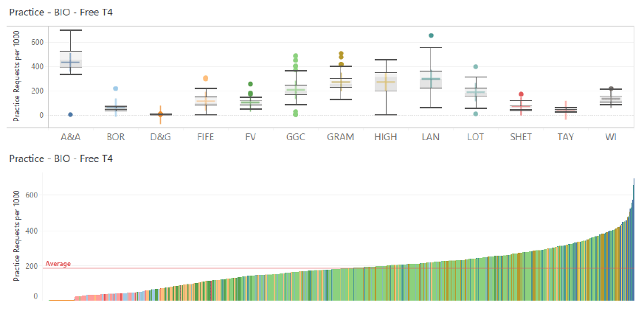Image resolution: width=644 pixels, height=311 pixels.
Task: Click the lower chart title Practice - BIO - Free T4
Action: click(60, 158)
